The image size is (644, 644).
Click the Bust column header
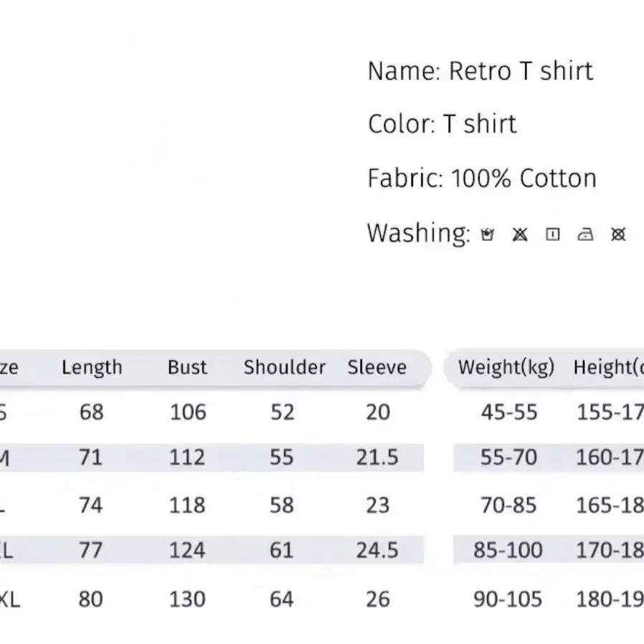pos(187,367)
